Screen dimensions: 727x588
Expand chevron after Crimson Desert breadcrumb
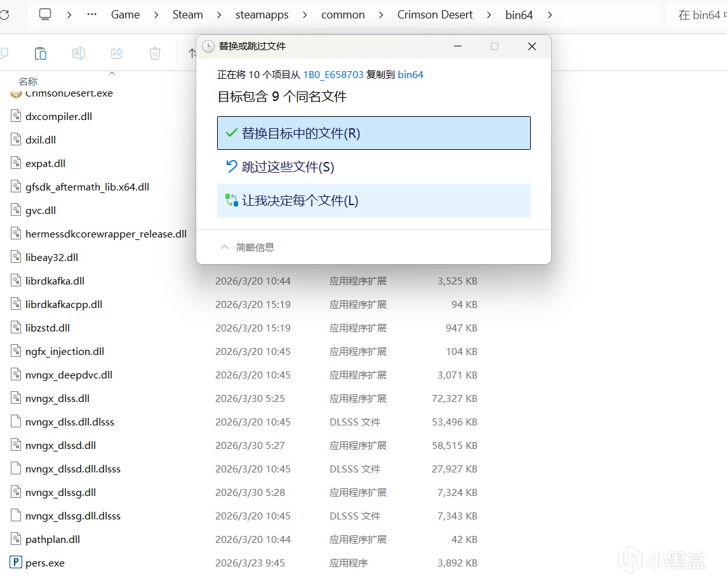(x=489, y=15)
